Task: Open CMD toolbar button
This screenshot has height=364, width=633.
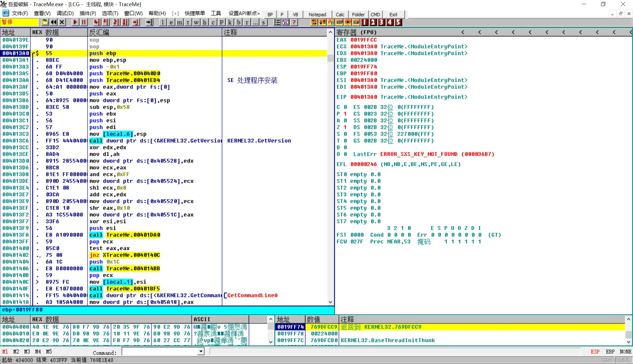Action: pos(375,14)
